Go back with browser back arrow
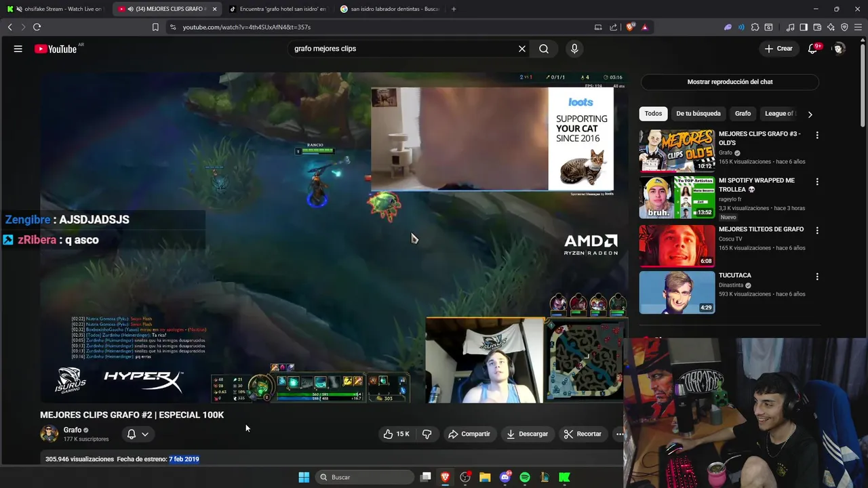The image size is (868, 488). [x=9, y=27]
